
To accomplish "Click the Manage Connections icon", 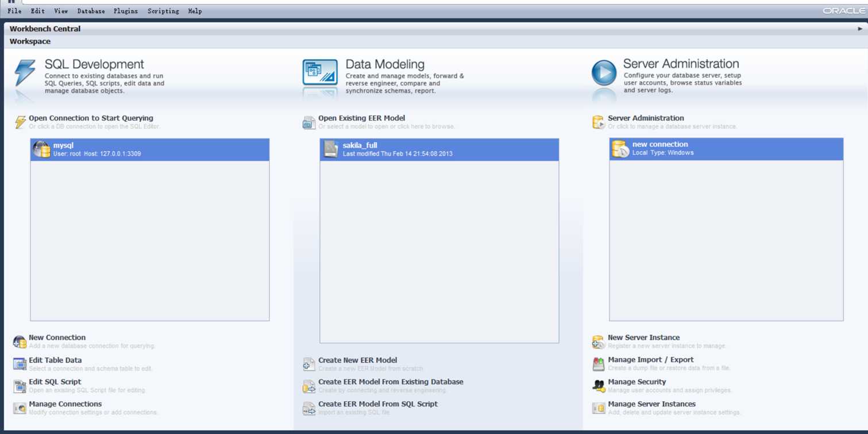I will (20, 408).
